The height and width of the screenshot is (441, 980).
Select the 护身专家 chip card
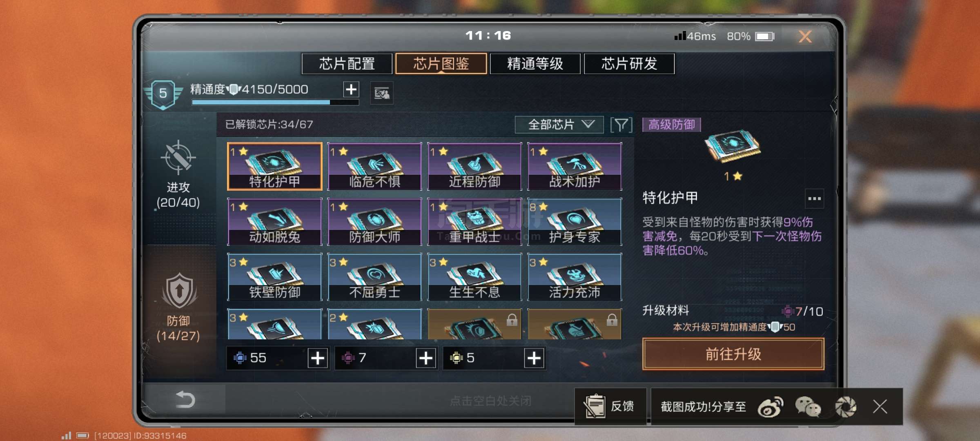click(x=575, y=222)
